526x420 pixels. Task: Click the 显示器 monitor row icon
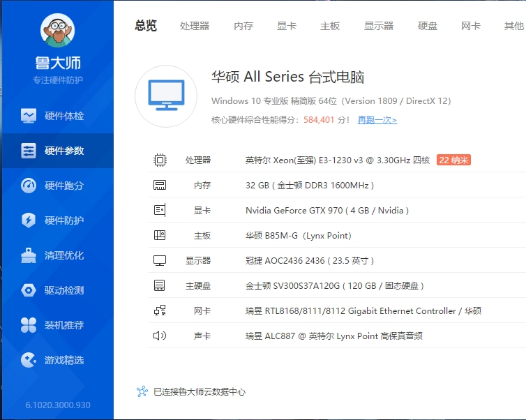160,261
